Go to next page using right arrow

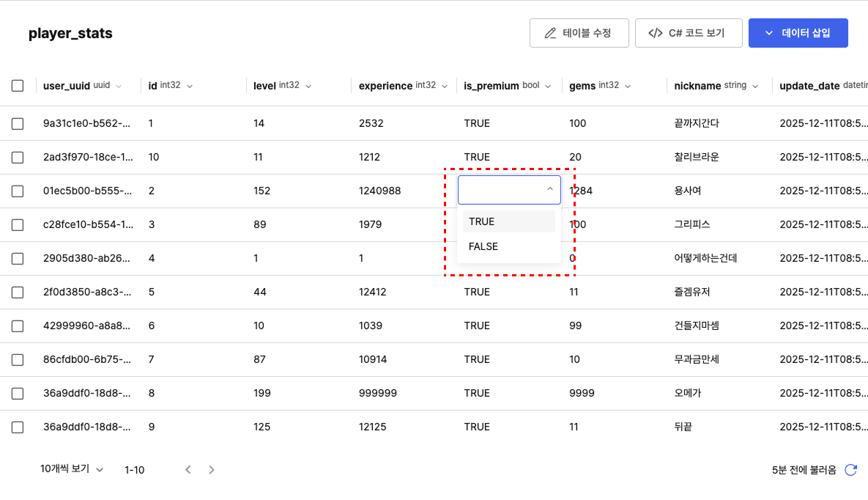[x=211, y=469]
